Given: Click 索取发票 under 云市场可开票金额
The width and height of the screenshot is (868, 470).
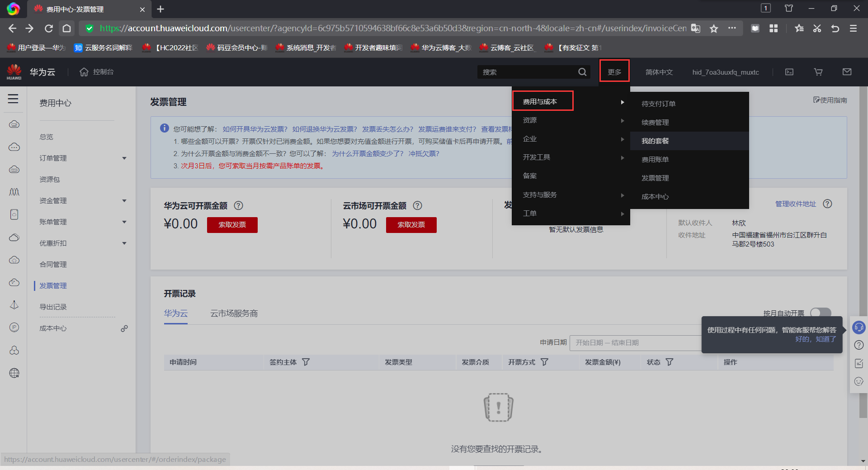Looking at the screenshot, I should (411, 225).
